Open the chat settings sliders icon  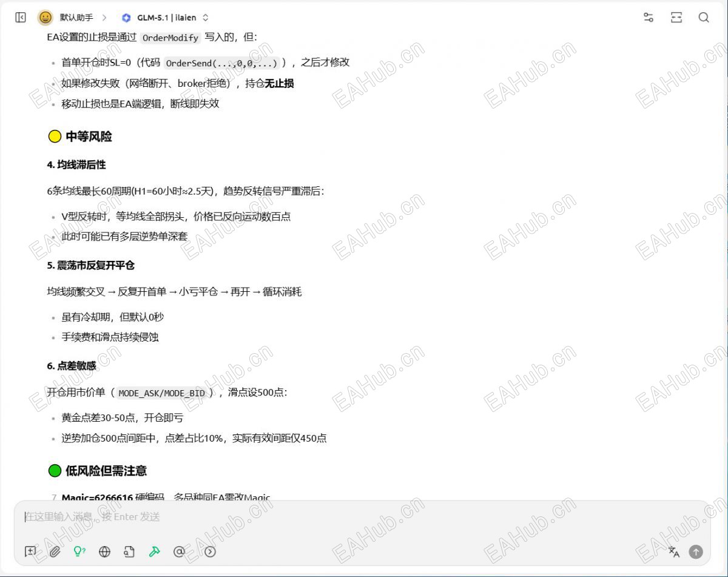(x=649, y=18)
